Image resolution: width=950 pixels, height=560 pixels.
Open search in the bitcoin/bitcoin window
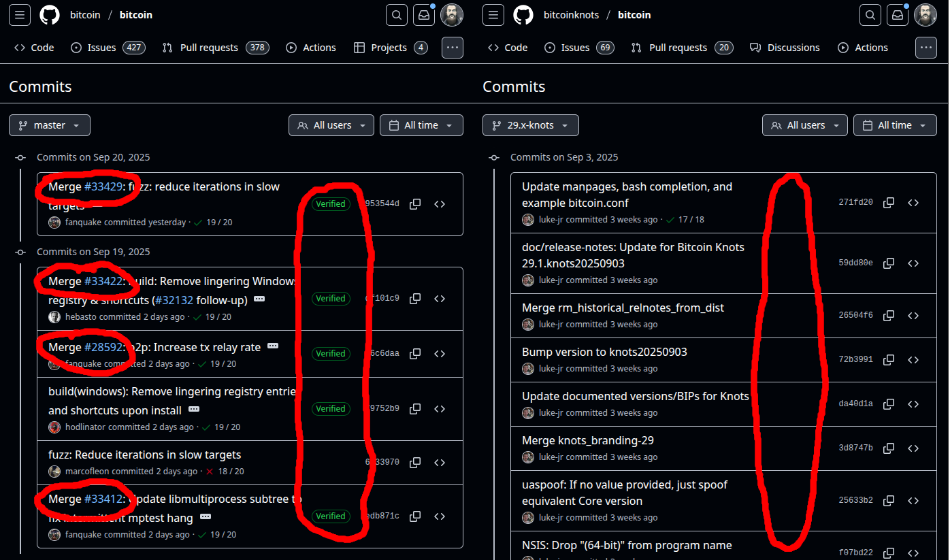[x=397, y=15]
